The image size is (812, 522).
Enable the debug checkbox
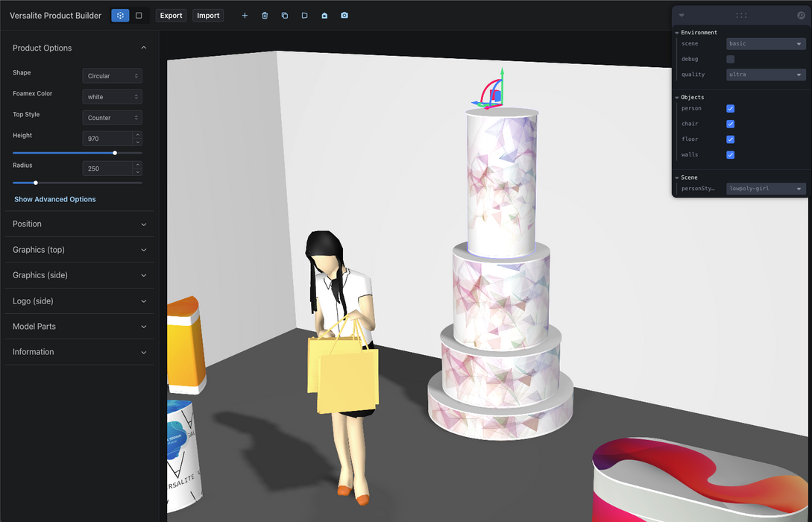730,59
